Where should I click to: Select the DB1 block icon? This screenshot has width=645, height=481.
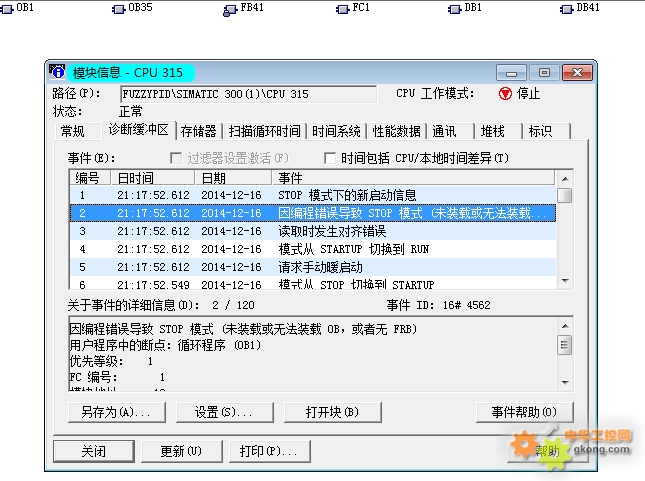tap(454, 8)
